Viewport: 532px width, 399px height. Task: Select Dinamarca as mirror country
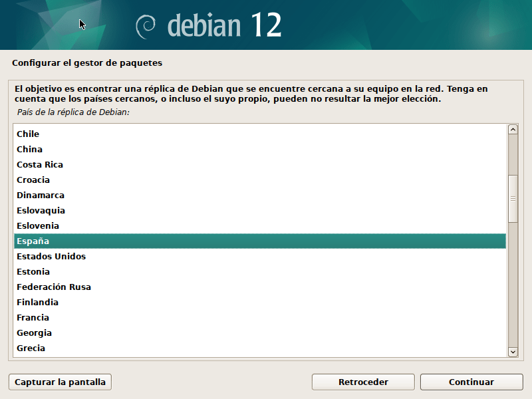[260, 195]
